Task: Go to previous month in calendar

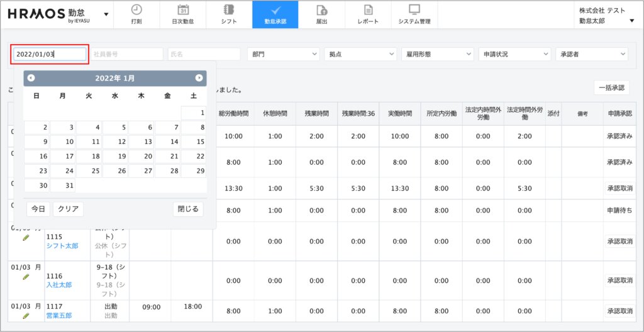Action: 31,78
